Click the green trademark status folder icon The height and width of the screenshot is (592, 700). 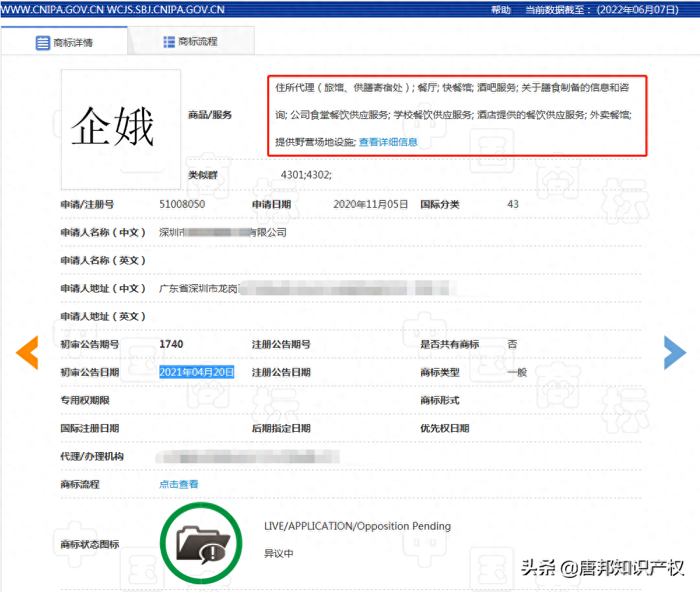point(201,543)
